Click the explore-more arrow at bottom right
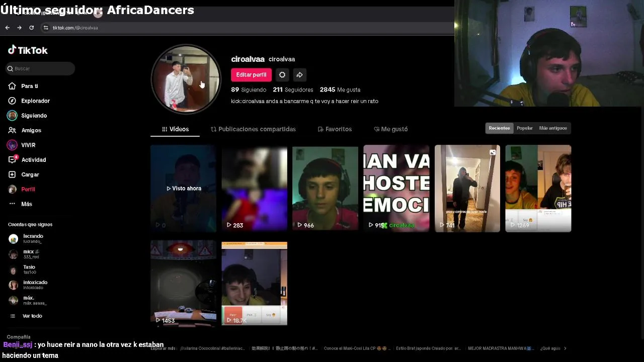The width and height of the screenshot is (644, 362). [x=565, y=348]
